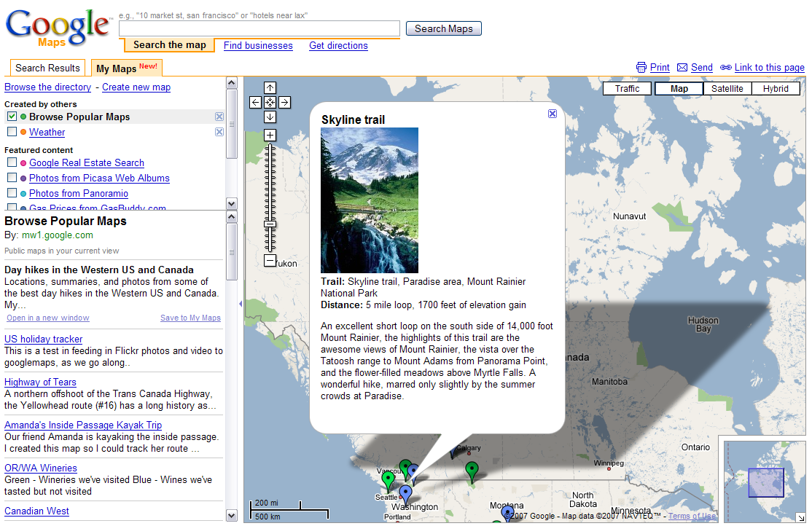Viewport: 812px width, 526px height.
Task: Show the Traffic overlay
Action: (627, 89)
